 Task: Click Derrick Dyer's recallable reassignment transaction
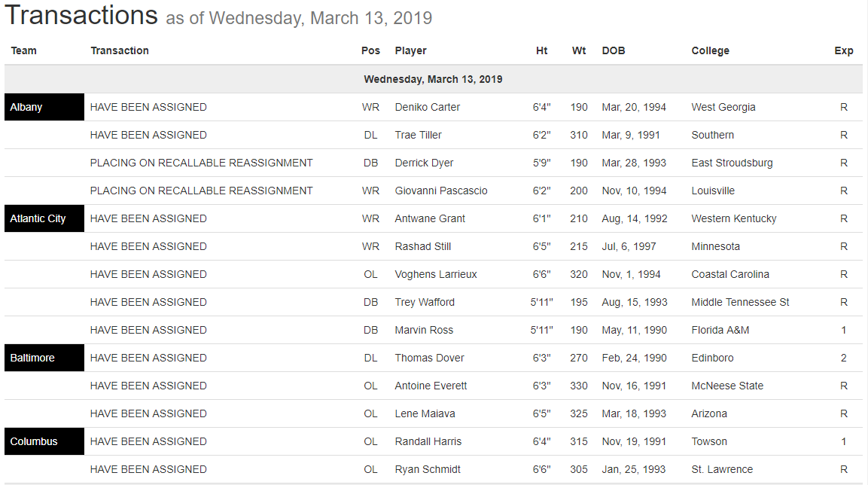(201, 163)
